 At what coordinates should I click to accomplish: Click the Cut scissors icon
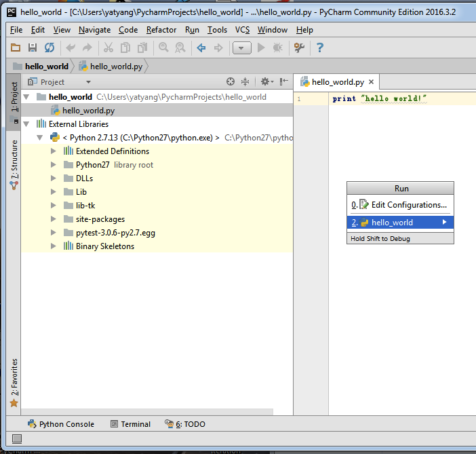[108, 48]
